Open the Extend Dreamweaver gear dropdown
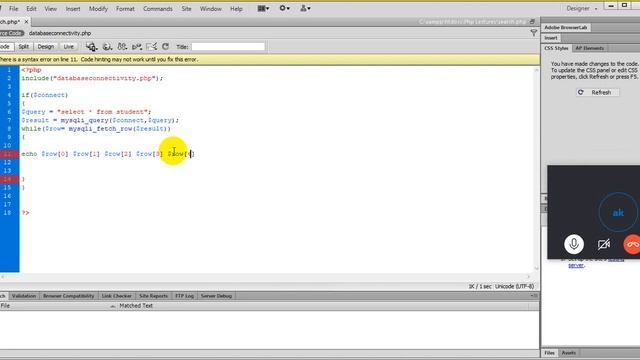640x360 pixels. click(284, 8)
